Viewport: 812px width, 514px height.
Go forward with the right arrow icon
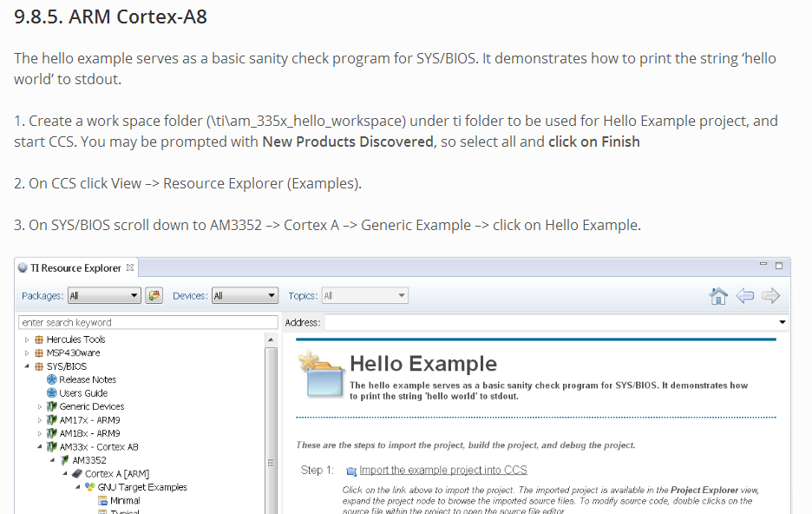770,296
